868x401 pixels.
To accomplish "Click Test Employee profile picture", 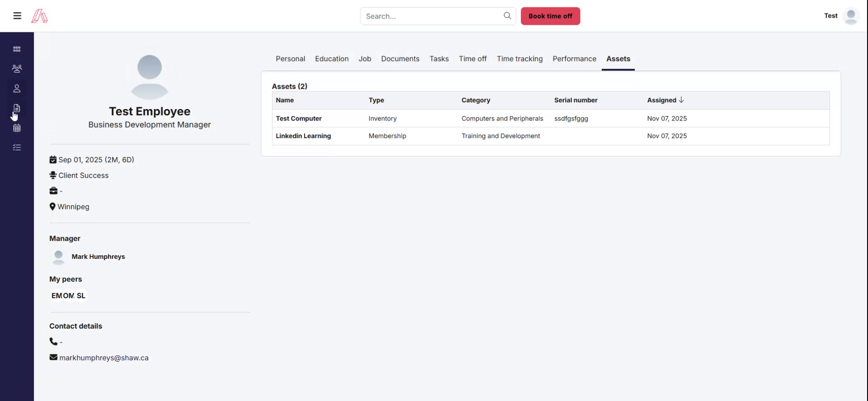I will click(x=150, y=77).
